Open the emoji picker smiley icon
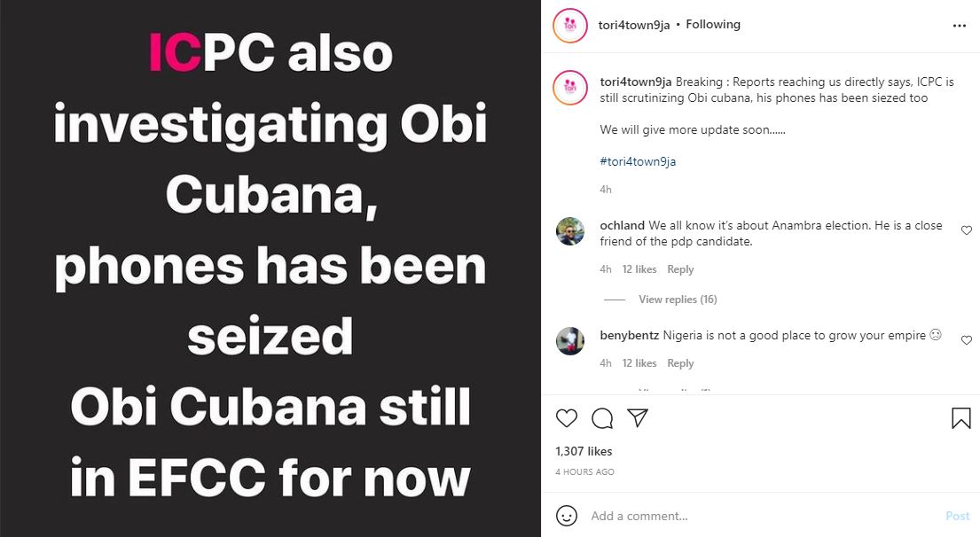The width and height of the screenshot is (980, 537). [x=567, y=516]
